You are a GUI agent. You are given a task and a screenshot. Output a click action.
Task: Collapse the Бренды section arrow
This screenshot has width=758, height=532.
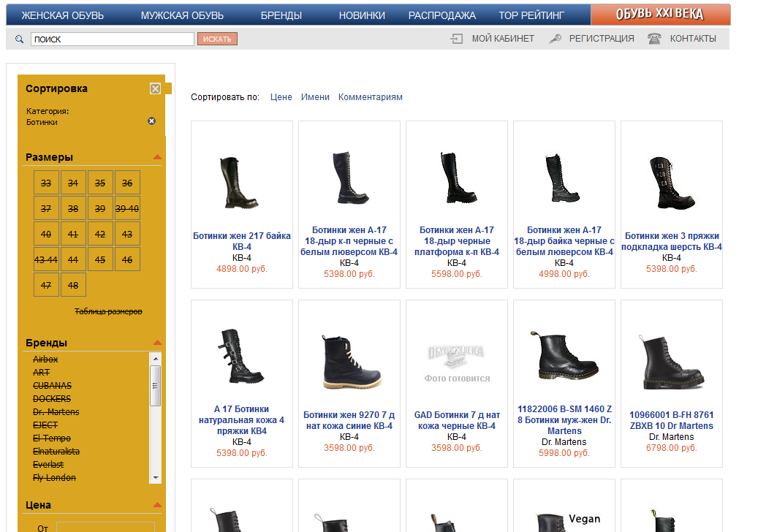coord(157,343)
